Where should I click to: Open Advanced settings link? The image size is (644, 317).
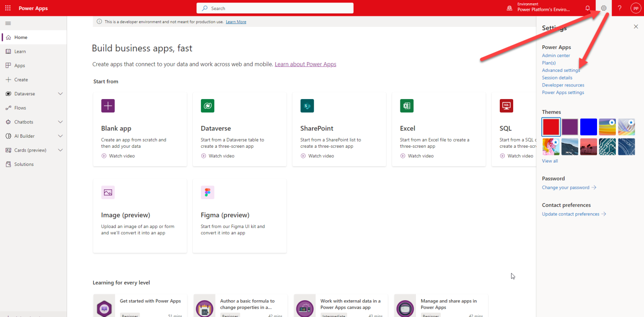[561, 70]
